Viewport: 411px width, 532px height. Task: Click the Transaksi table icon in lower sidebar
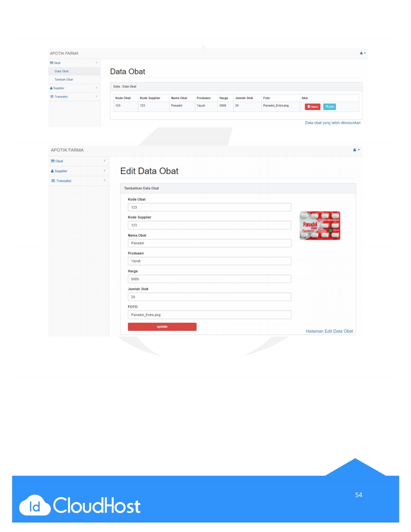[53, 181]
